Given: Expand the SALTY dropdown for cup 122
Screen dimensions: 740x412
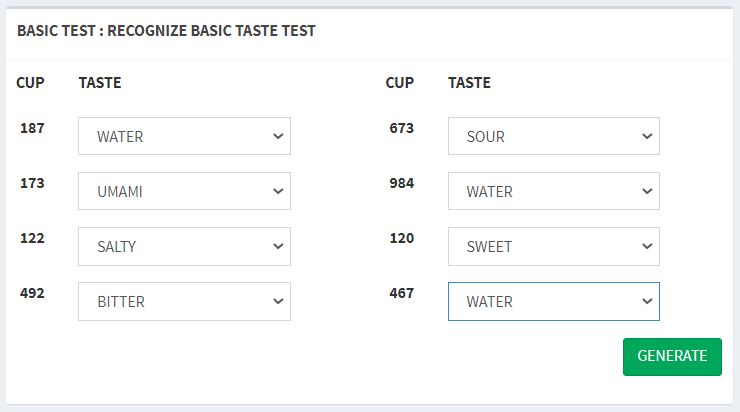Looking at the screenshot, I should (x=184, y=247).
